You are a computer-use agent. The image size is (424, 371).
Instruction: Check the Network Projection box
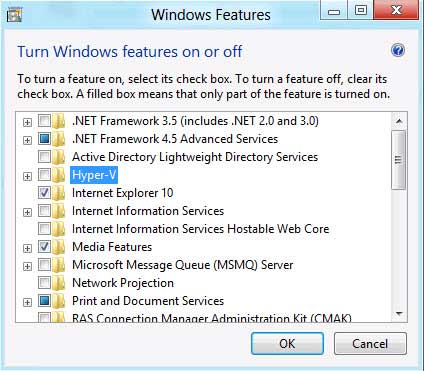pyautogui.click(x=44, y=282)
